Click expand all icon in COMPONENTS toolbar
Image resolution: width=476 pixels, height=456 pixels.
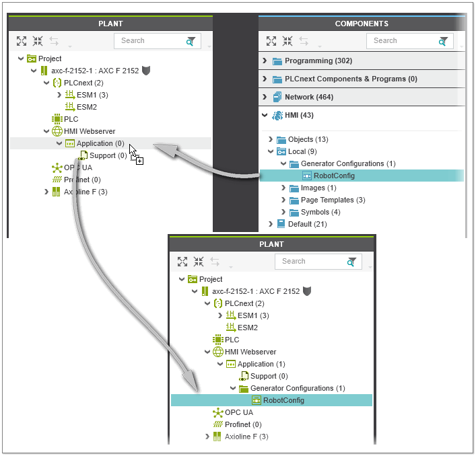click(271, 41)
